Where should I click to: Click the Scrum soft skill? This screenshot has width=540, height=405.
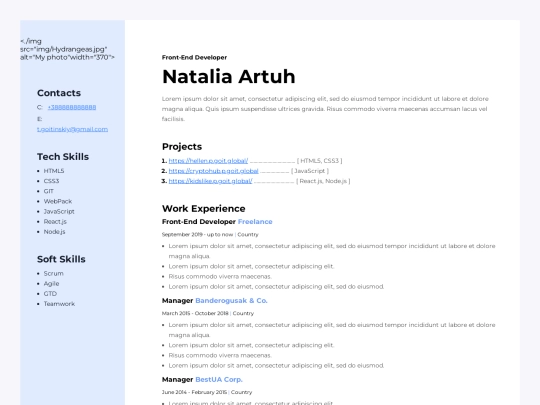point(53,273)
